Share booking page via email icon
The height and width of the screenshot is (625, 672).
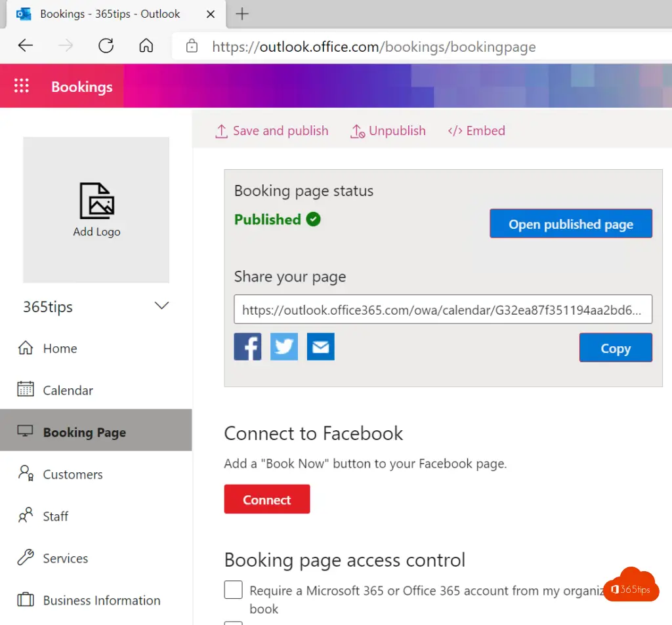320,346
